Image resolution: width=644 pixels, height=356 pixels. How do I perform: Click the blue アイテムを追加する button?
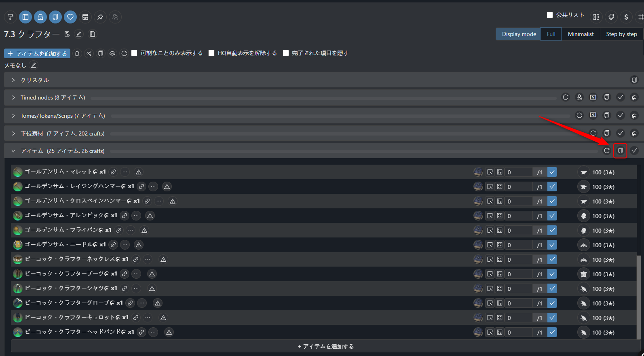(x=37, y=53)
